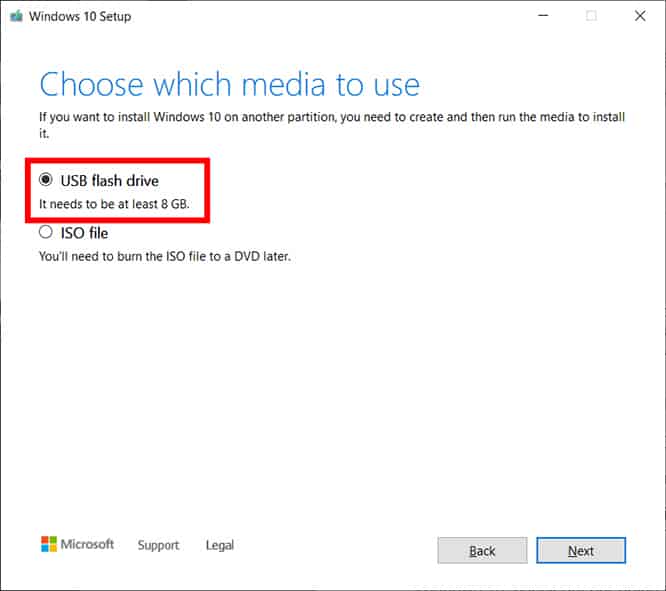666x591 pixels.
Task: Open the Legal link
Action: (219, 545)
